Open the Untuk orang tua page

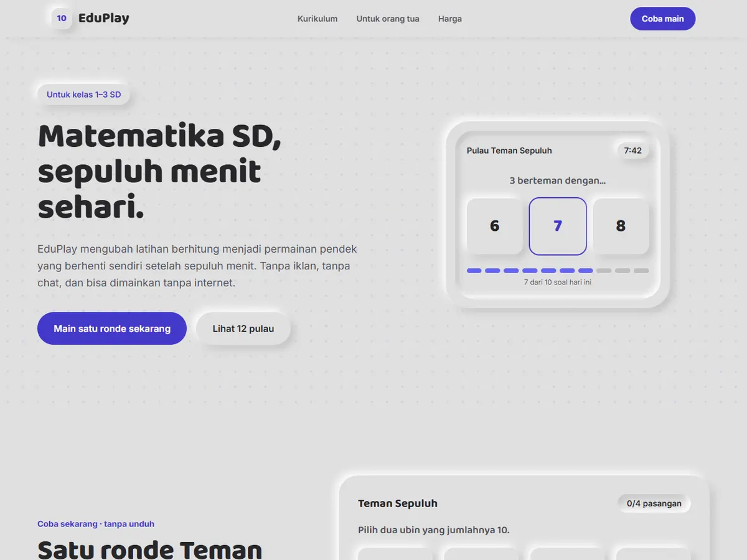point(388,19)
